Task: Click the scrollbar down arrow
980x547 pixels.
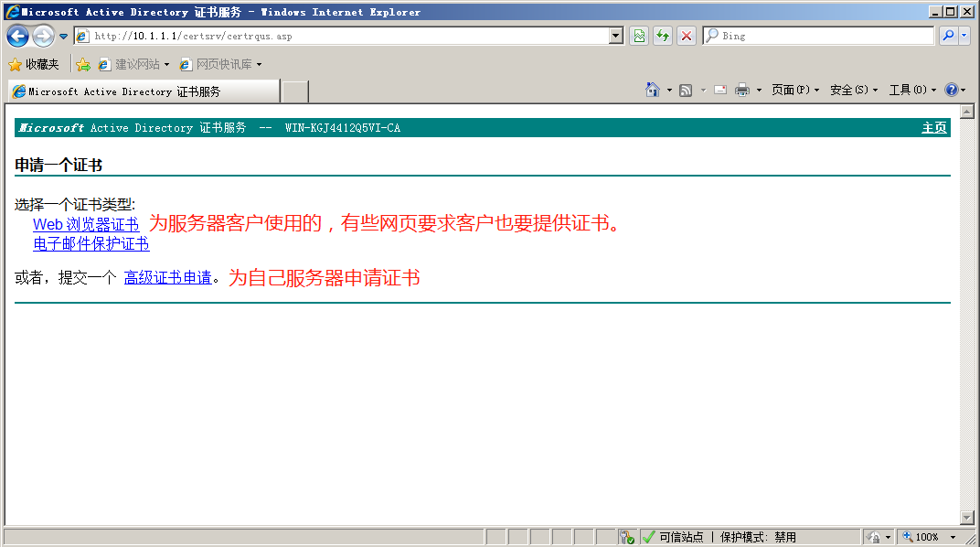Action: (x=967, y=518)
